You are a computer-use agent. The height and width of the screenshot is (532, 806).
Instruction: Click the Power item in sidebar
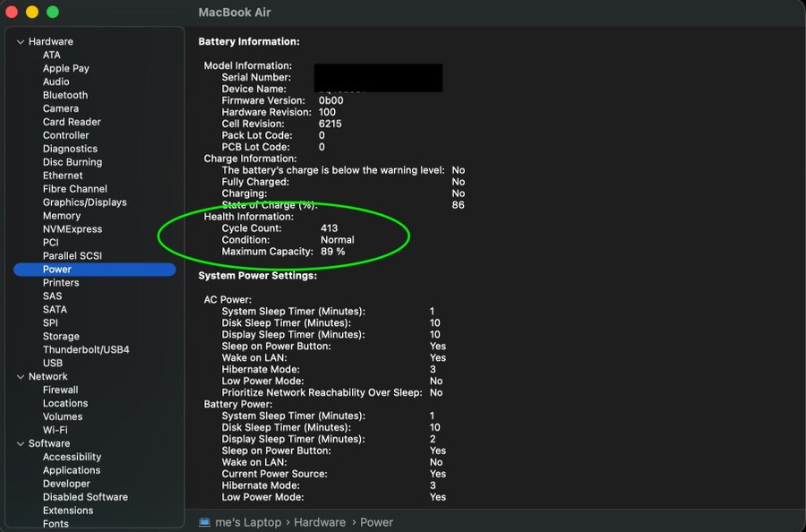(x=57, y=270)
